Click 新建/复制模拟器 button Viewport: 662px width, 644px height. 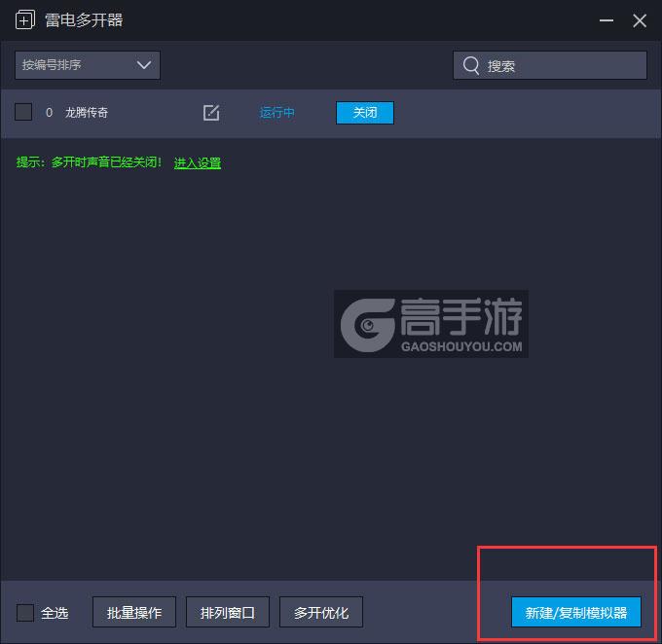tap(576, 612)
